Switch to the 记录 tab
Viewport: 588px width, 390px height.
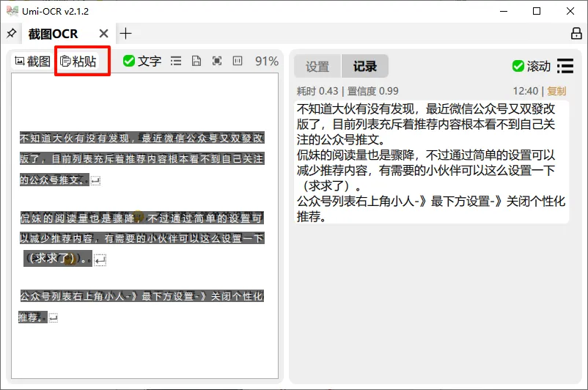pos(365,67)
